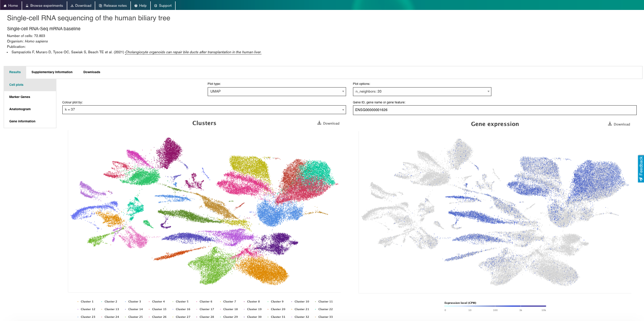Screen dimensions: 644x321
Task: Switch to the Supplementary Information tab
Action: point(52,72)
